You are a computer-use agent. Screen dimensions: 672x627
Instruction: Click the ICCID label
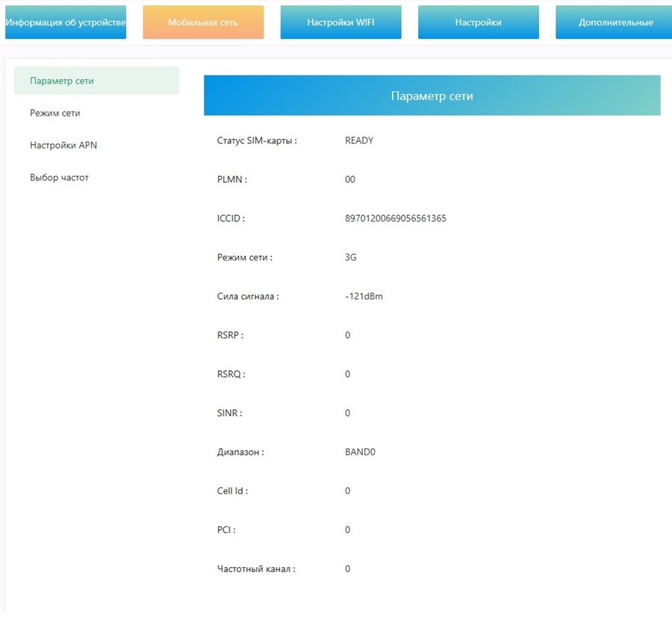(231, 218)
